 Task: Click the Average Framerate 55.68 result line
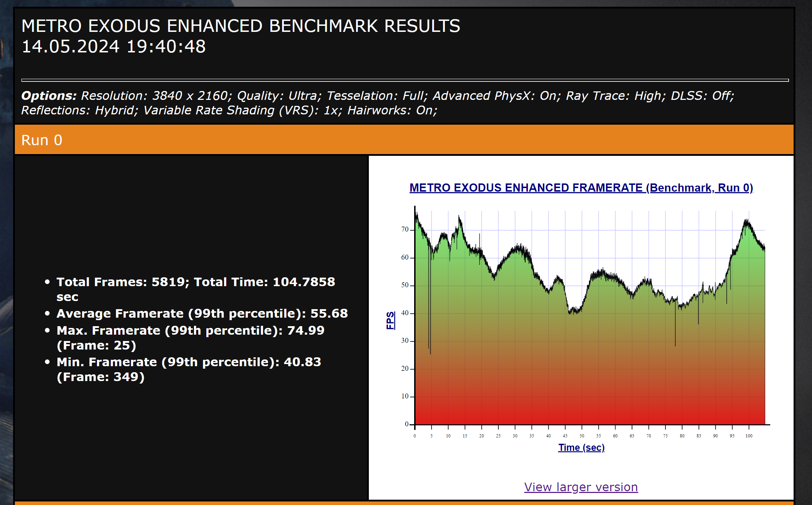click(x=202, y=313)
